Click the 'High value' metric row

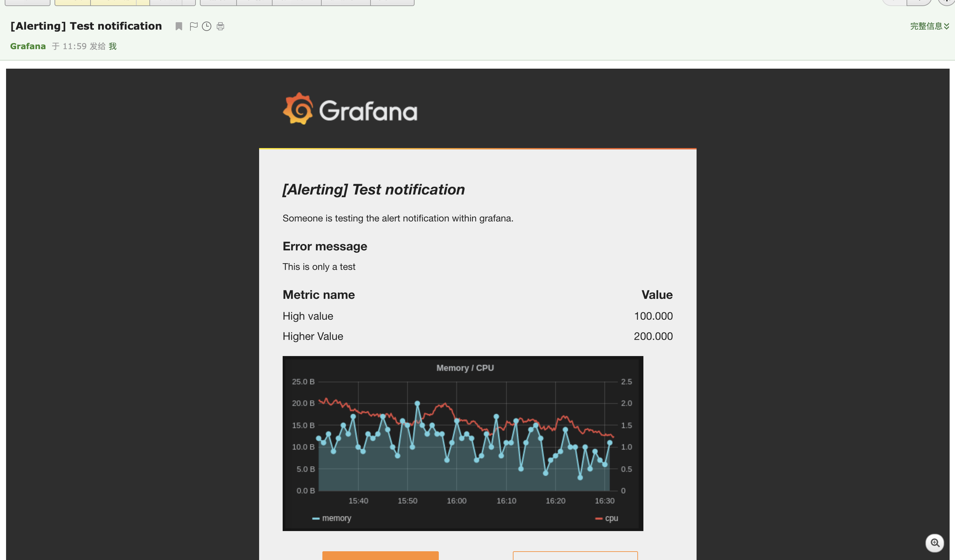(x=477, y=316)
